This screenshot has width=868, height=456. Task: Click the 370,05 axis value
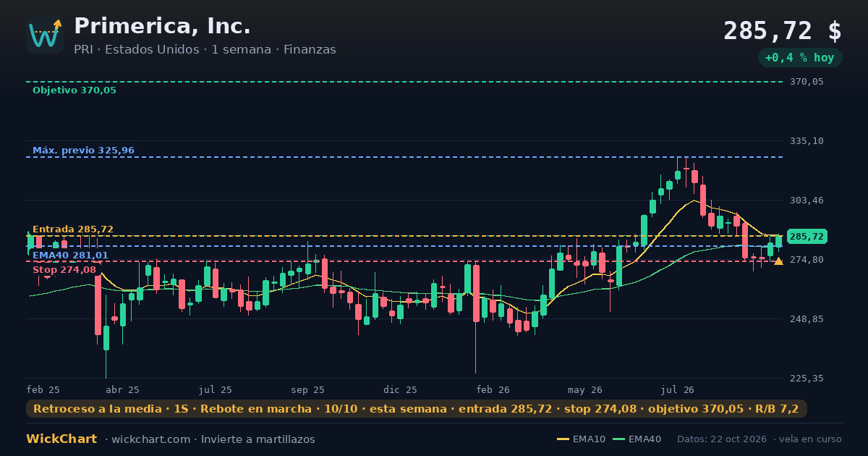807,82
